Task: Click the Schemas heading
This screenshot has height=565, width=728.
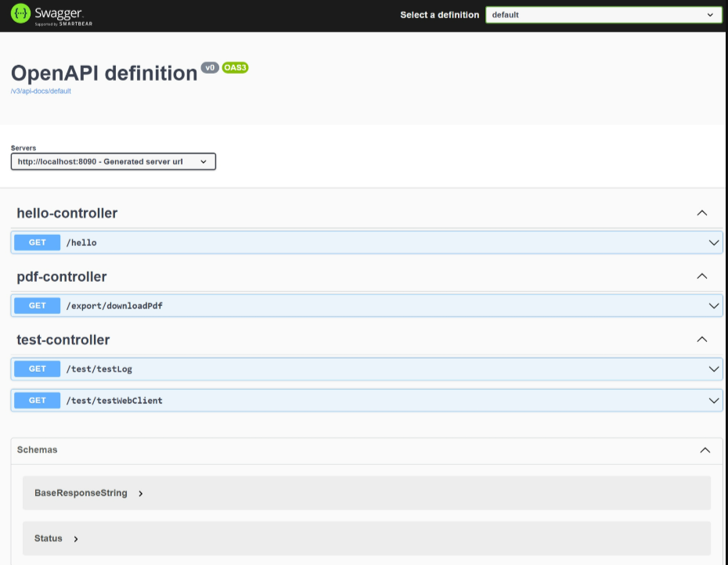Action: pos(37,450)
